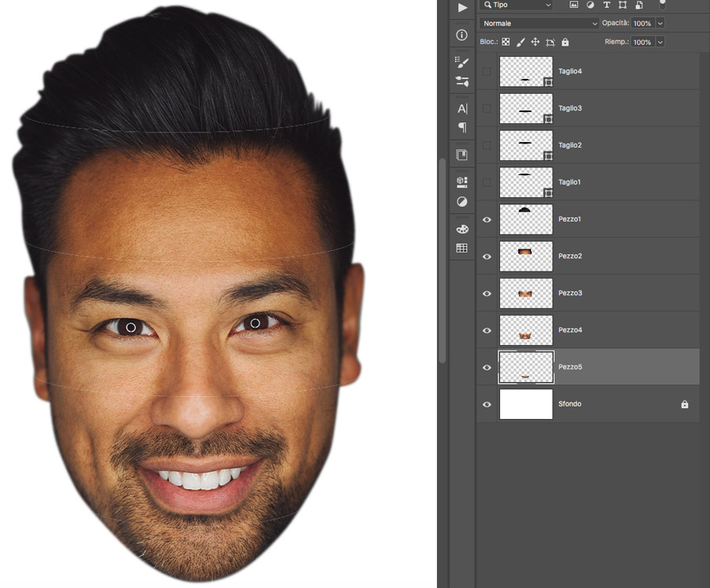This screenshot has height=588, width=710.
Task: Click the Sfondo white layer thumbnail
Action: 525,404
